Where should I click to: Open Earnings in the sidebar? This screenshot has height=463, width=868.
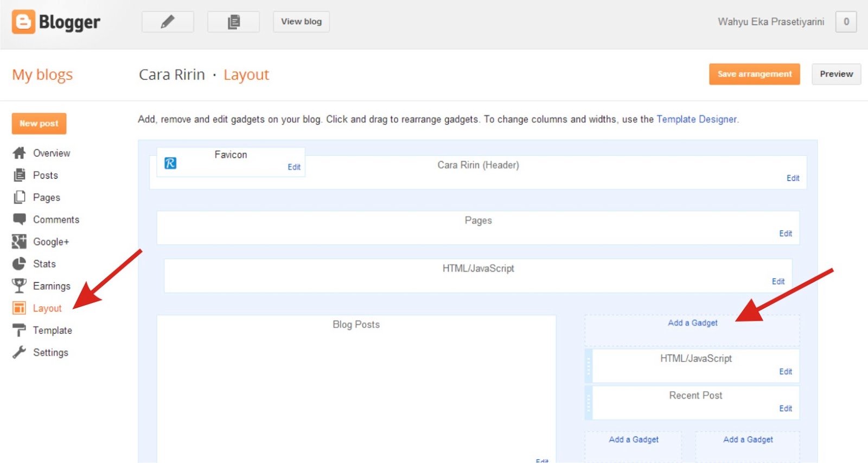pos(52,286)
